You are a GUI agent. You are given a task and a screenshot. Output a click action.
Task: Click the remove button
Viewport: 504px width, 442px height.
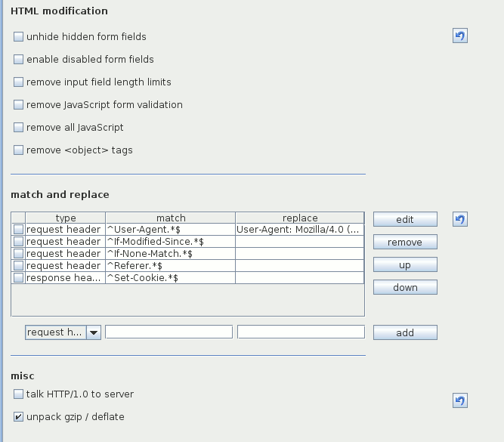tap(404, 242)
